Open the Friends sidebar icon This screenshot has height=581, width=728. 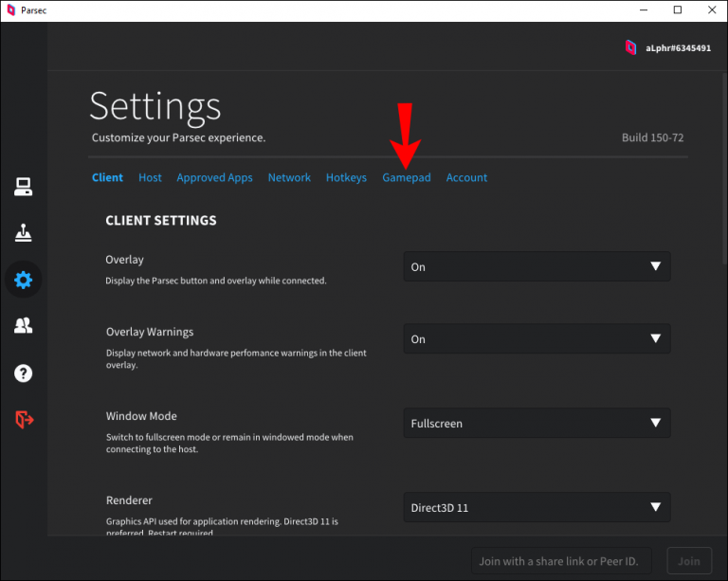[x=24, y=326]
